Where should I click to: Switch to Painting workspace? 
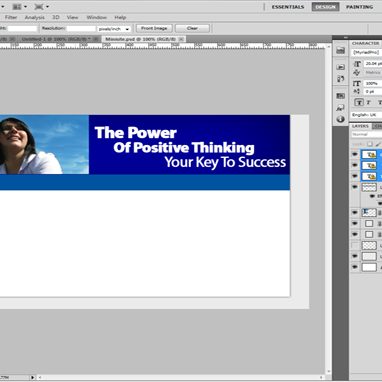pyautogui.click(x=359, y=7)
